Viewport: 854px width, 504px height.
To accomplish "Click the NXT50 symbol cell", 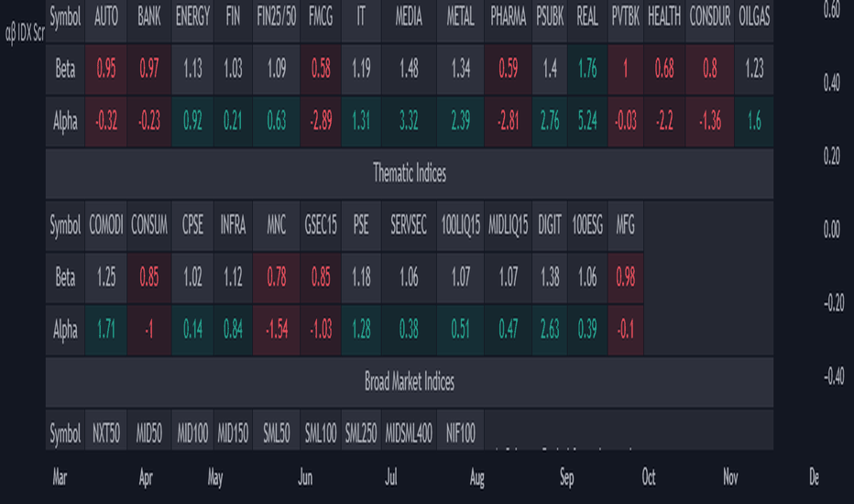I will (105, 433).
